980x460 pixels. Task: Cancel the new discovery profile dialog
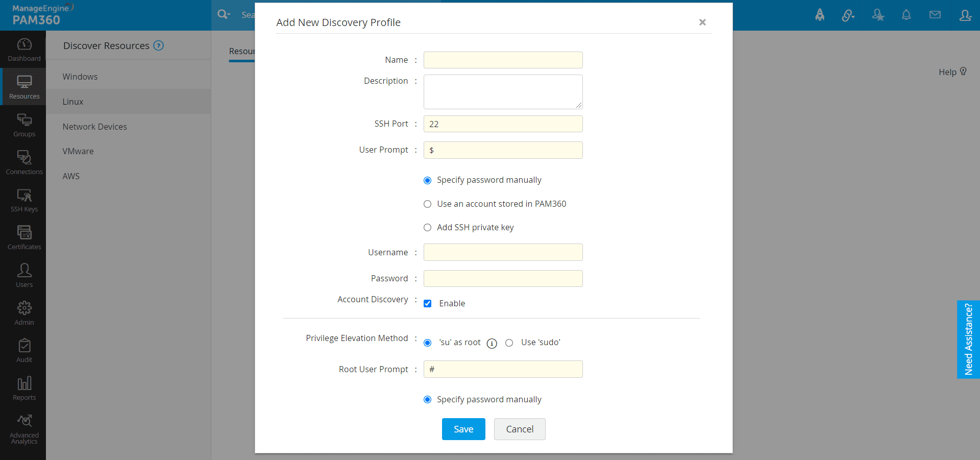519,429
